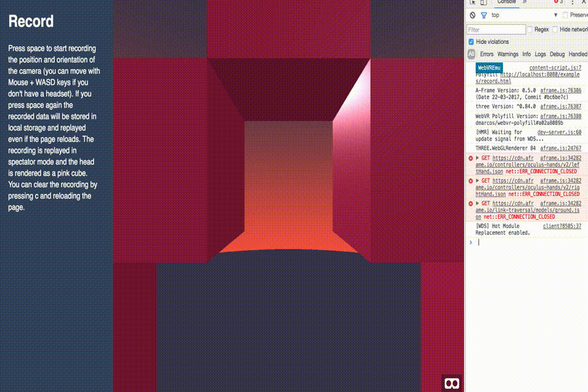Open the aframe.js:24767 source link

pyautogui.click(x=561, y=148)
